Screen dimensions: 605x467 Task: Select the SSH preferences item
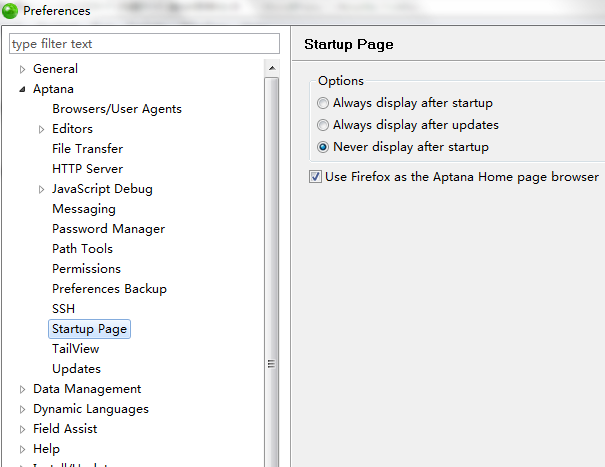63,309
